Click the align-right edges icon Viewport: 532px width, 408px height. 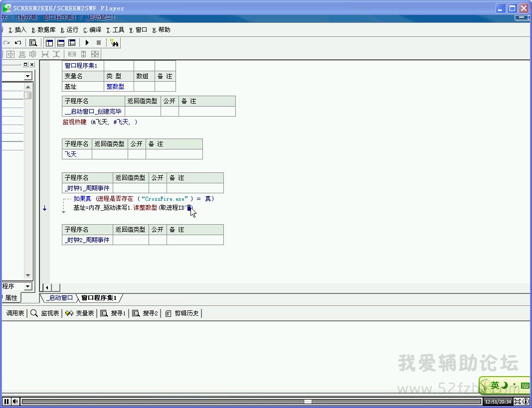(x=33, y=54)
